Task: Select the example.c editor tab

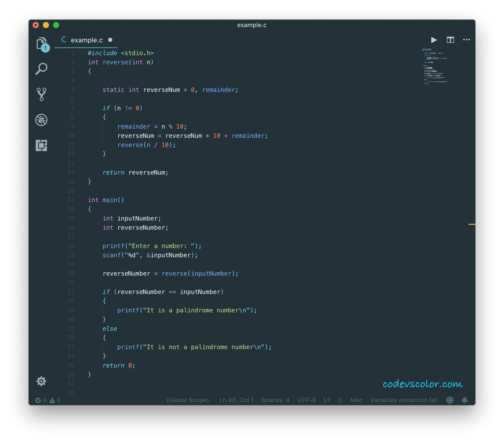Action: pyautogui.click(x=86, y=40)
